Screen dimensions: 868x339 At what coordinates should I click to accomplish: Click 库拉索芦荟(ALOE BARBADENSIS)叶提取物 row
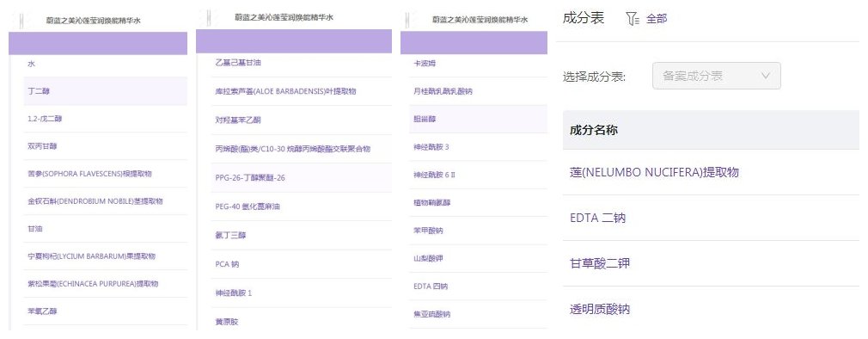301,91
